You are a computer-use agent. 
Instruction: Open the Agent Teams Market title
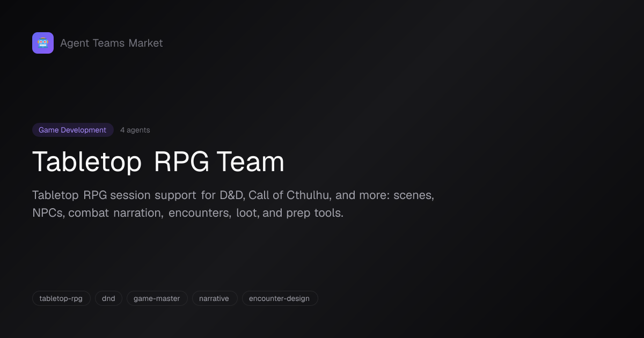click(112, 43)
